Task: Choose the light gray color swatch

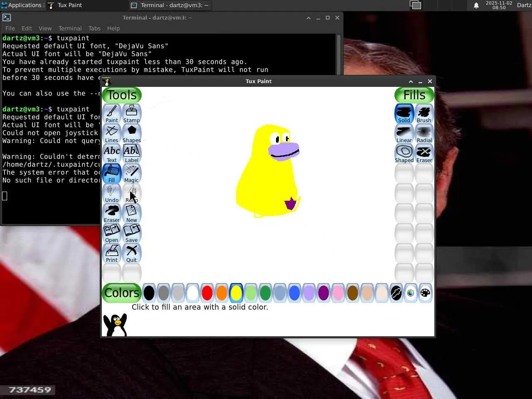Action: point(178,293)
